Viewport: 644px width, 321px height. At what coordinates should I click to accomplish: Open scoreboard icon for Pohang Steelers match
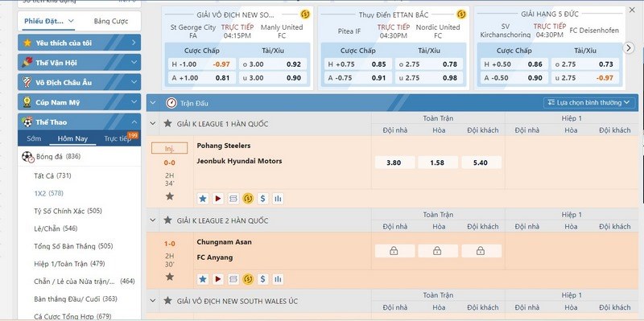coord(233,199)
